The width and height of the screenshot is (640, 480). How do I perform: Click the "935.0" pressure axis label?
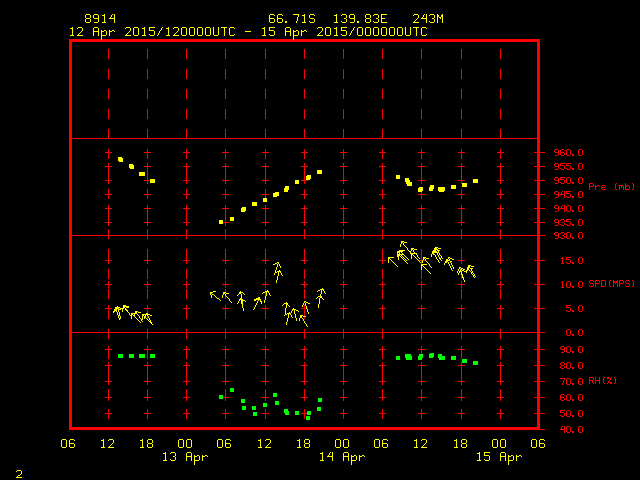(x=569, y=222)
